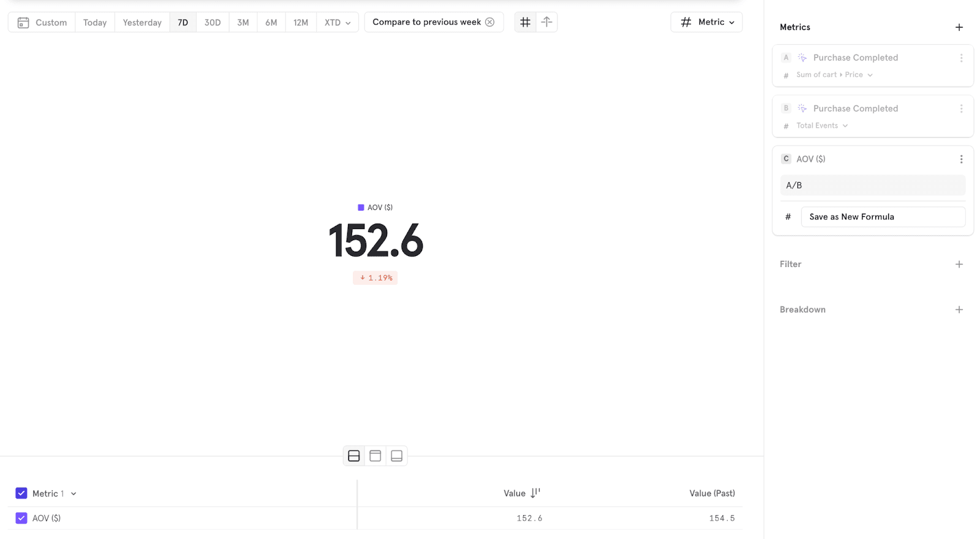
Task: Add a filter using the plus icon
Action: pyautogui.click(x=959, y=265)
